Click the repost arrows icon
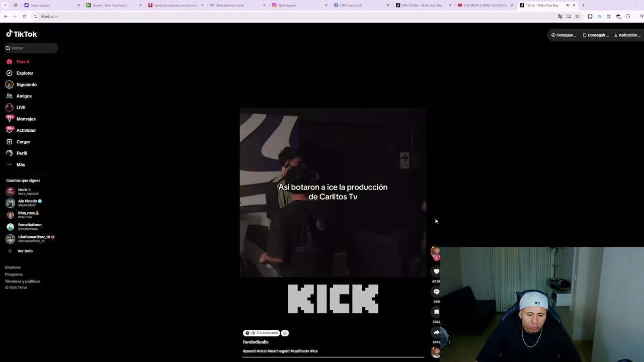Viewport: 644px width, 362px height. click(285, 333)
